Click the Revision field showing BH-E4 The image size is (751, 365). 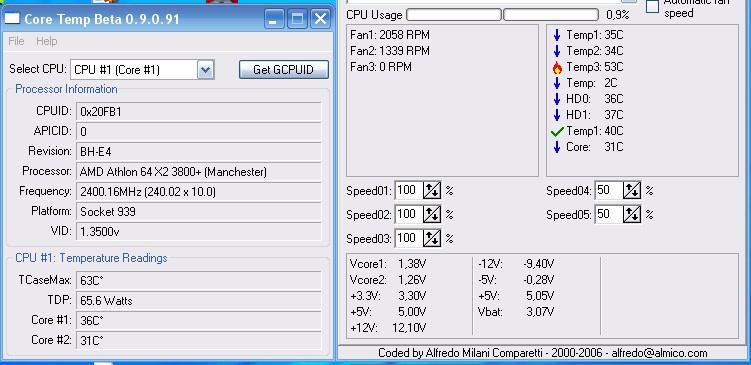pyautogui.click(x=198, y=151)
